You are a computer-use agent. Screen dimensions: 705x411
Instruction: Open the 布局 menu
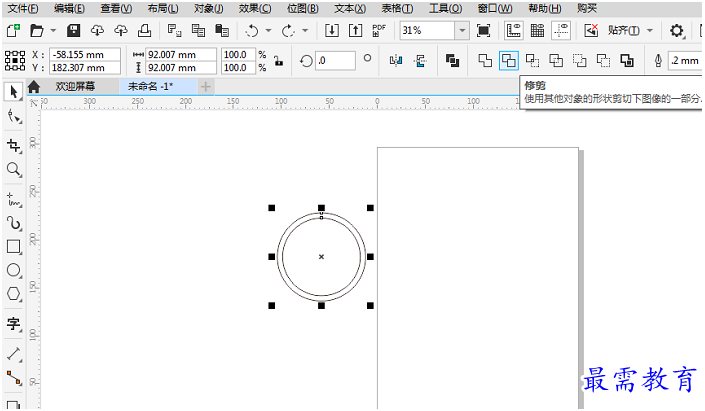[x=163, y=9]
